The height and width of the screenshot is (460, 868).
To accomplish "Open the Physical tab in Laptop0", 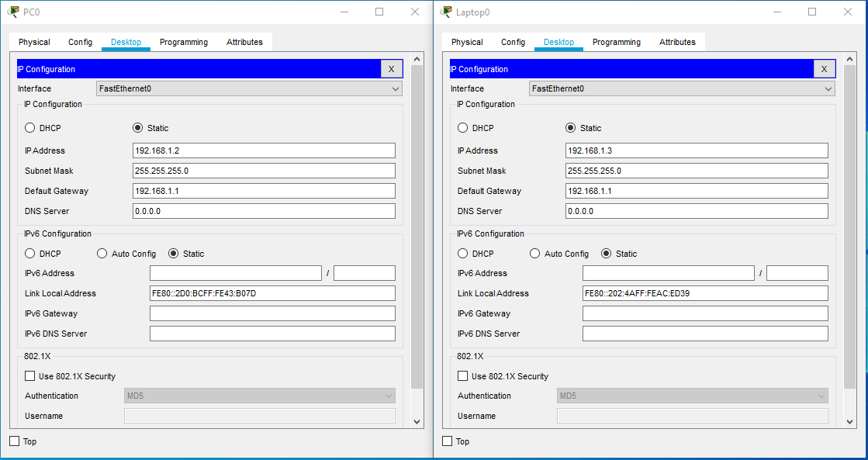I will coord(467,42).
